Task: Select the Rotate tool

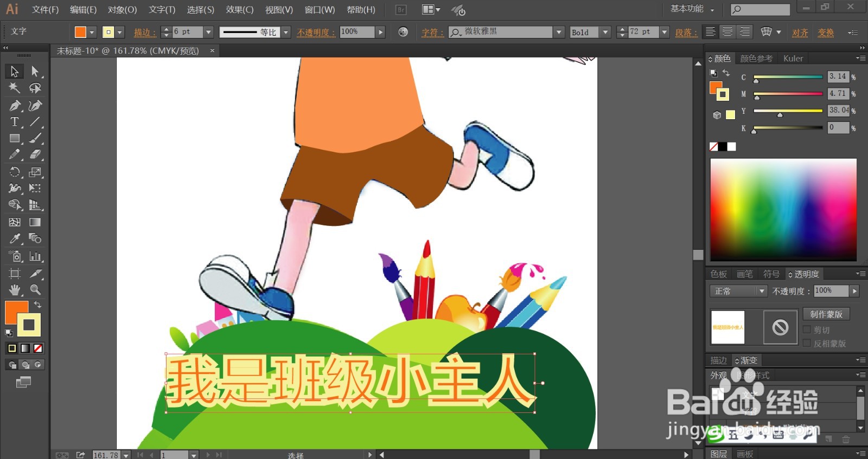Action: [x=15, y=172]
